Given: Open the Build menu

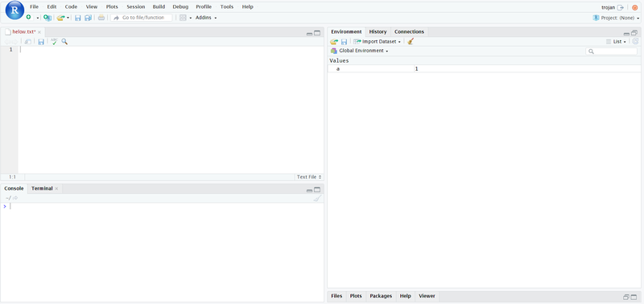Looking at the screenshot, I should click(159, 7).
